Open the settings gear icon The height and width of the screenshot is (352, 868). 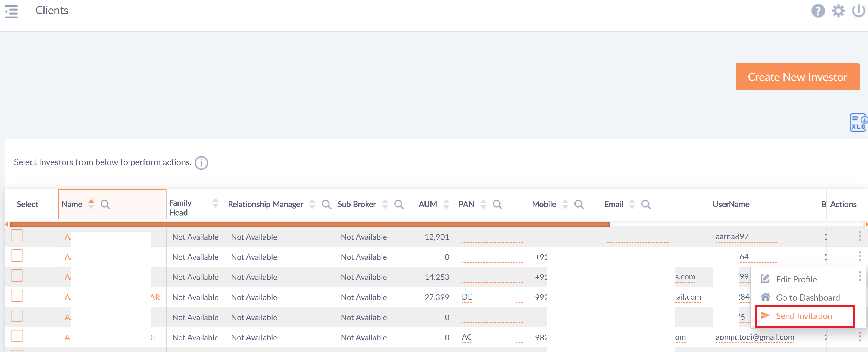point(838,11)
